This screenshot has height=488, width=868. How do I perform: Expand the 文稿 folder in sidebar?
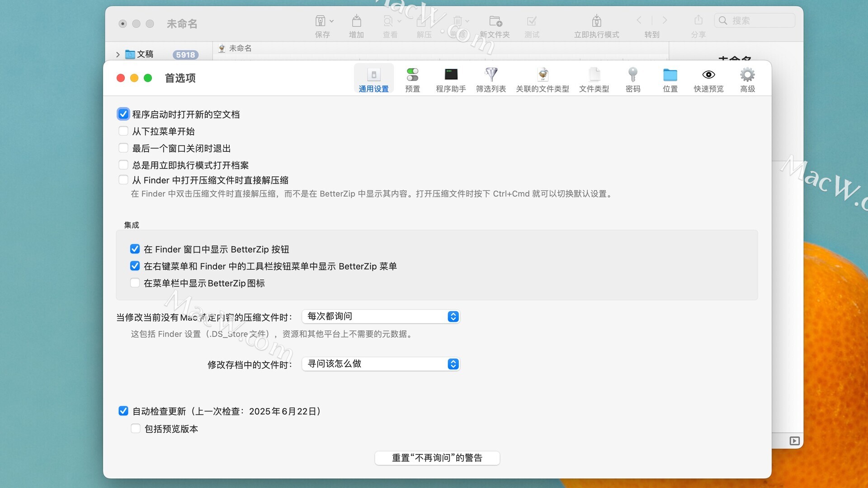(118, 55)
